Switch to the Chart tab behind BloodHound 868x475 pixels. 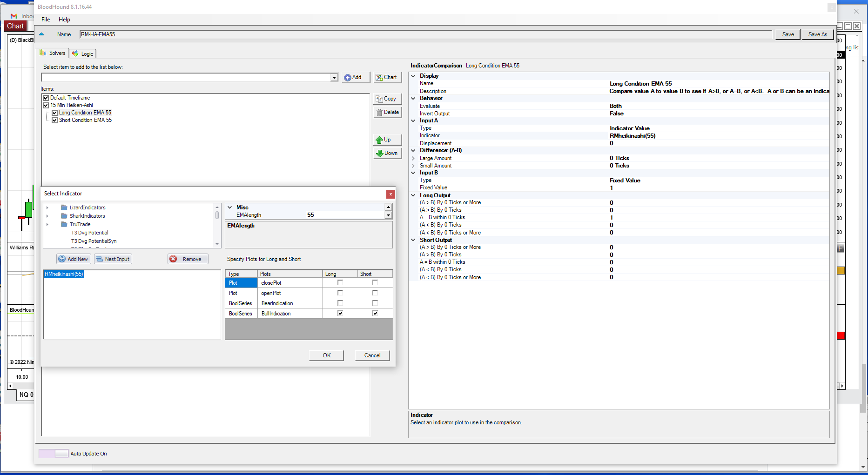(15, 26)
